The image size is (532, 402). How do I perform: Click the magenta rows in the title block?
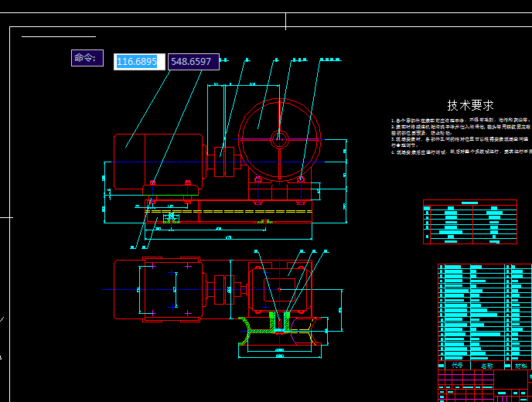click(465, 378)
